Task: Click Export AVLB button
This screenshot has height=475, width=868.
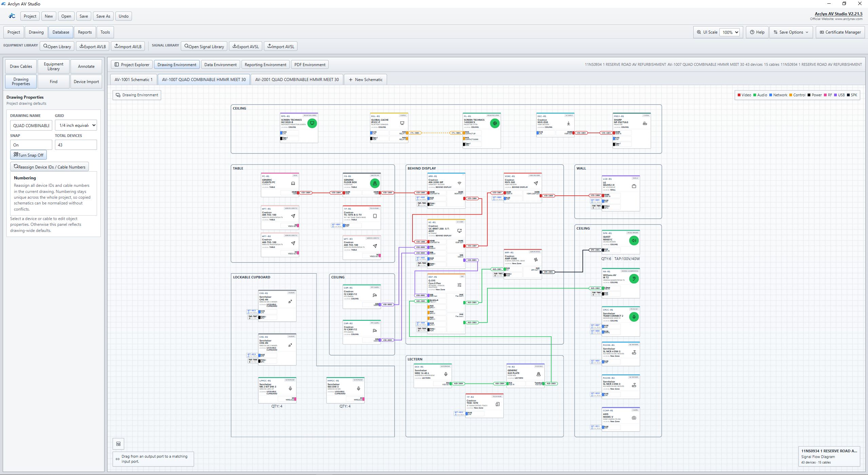Action: (x=93, y=46)
